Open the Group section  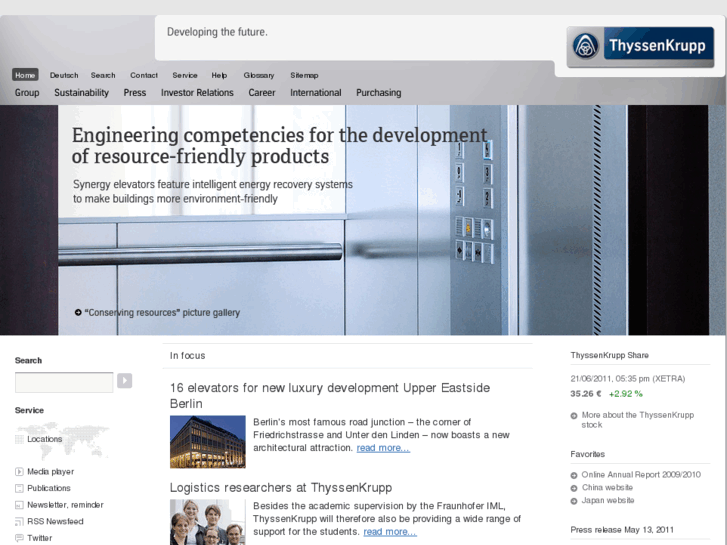click(27, 93)
